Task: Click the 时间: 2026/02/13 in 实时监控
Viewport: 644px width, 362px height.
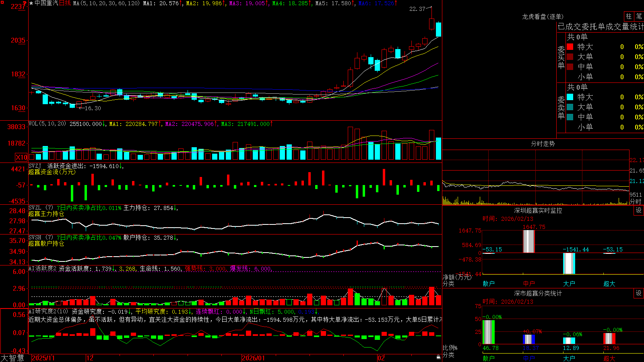Action: [x=508, y=219]
